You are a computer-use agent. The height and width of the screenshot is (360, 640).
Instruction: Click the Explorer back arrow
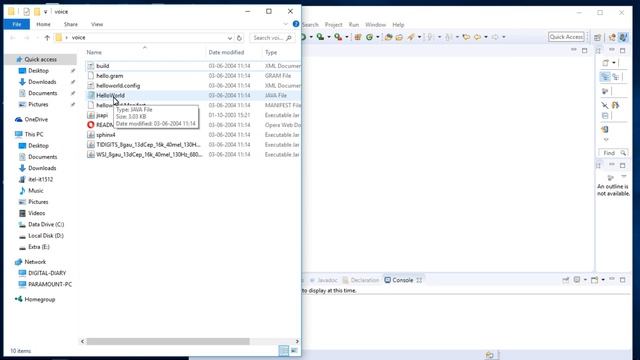(x=13, y=38)
